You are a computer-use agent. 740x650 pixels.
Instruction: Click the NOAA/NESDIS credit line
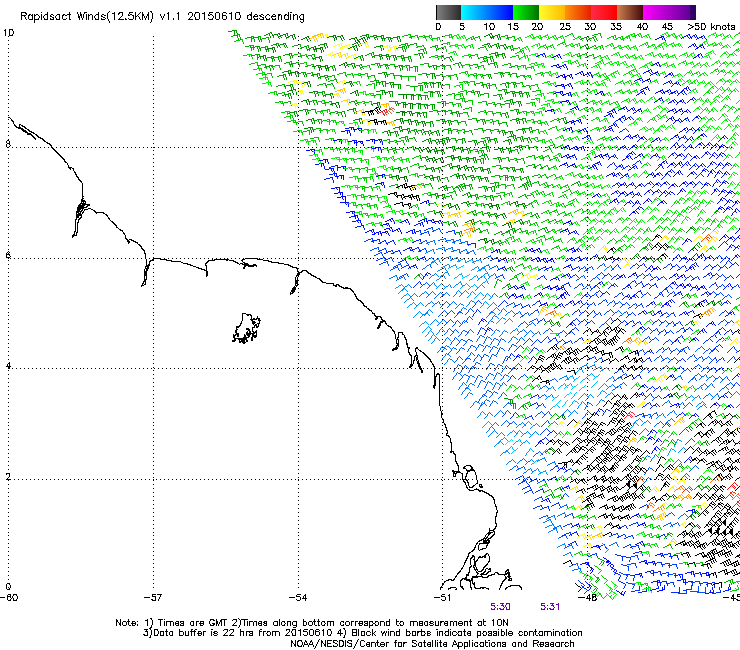tap(432, 644)
